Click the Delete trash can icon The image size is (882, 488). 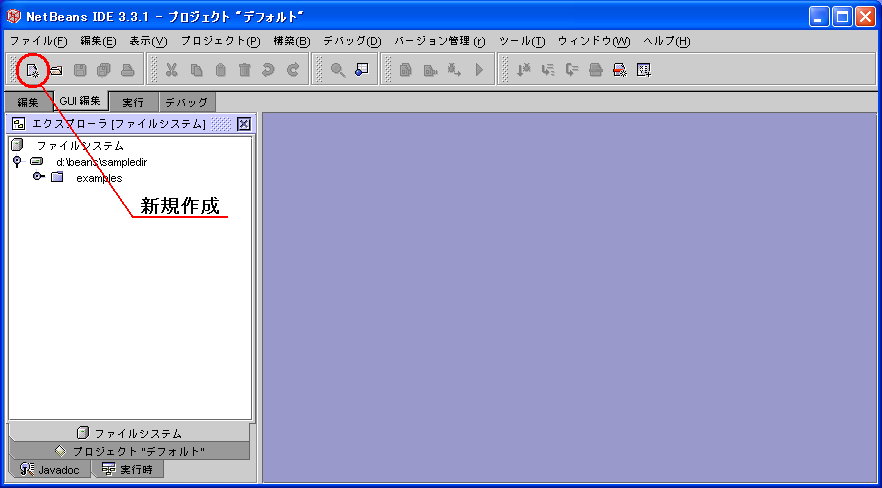pos(244,70)
